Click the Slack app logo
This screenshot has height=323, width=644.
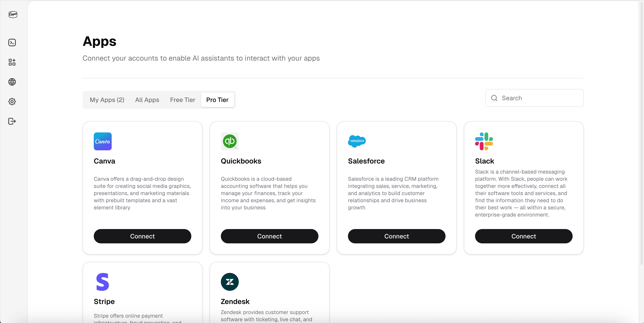(x=484, y=141)
